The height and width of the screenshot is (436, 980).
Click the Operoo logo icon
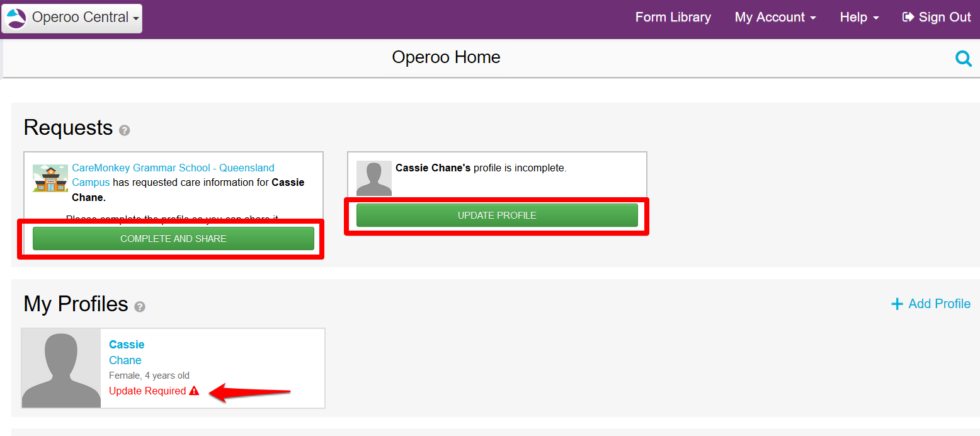click(x=16, y=18)
